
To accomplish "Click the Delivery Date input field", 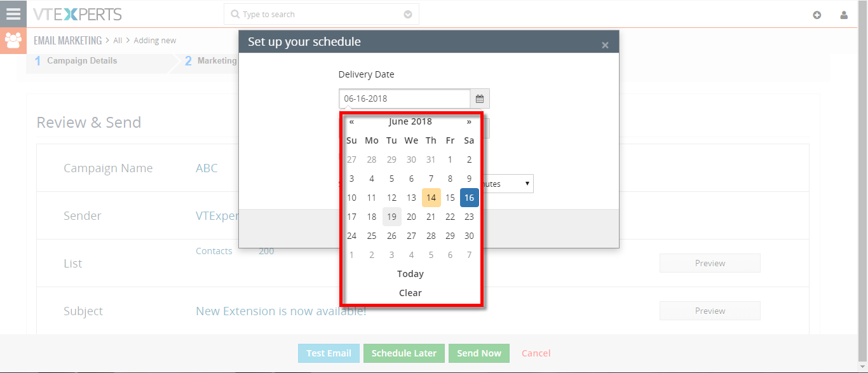I will click(x=405, y=98).
